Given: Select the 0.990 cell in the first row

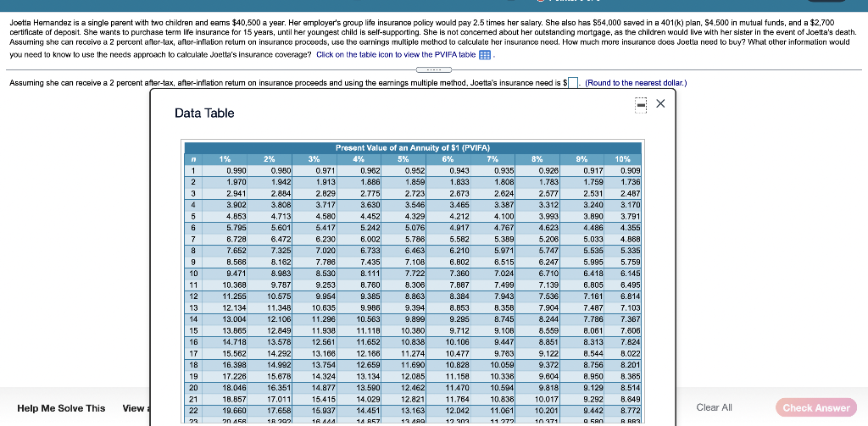Looking at the screenshot, I should (x=225, y=171).
